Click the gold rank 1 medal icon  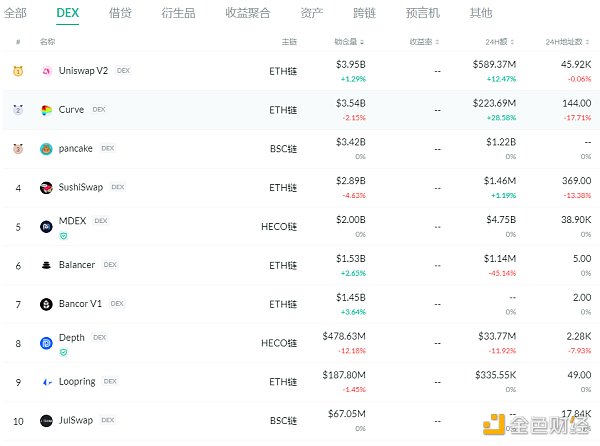(18, 71)
